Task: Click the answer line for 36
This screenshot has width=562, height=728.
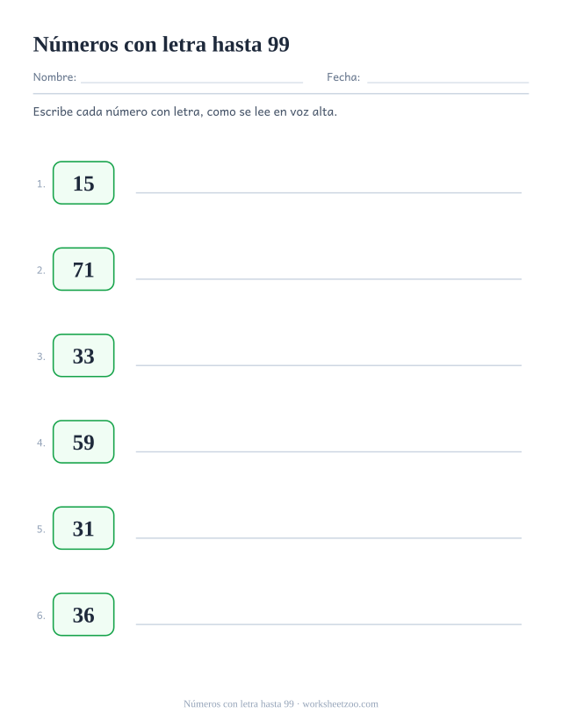Action: pyautogui.click(x=328, y=624)
